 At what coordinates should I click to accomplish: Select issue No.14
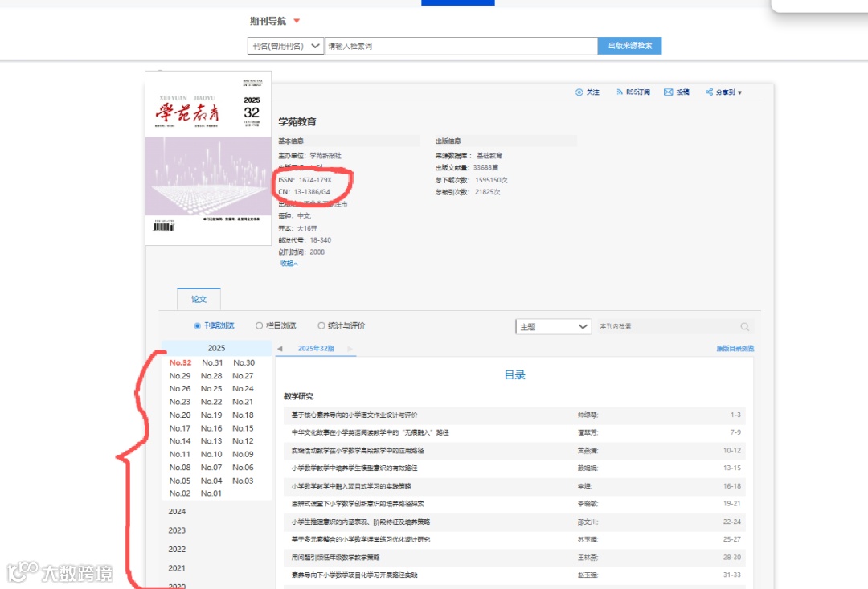[x=180, y=441]
